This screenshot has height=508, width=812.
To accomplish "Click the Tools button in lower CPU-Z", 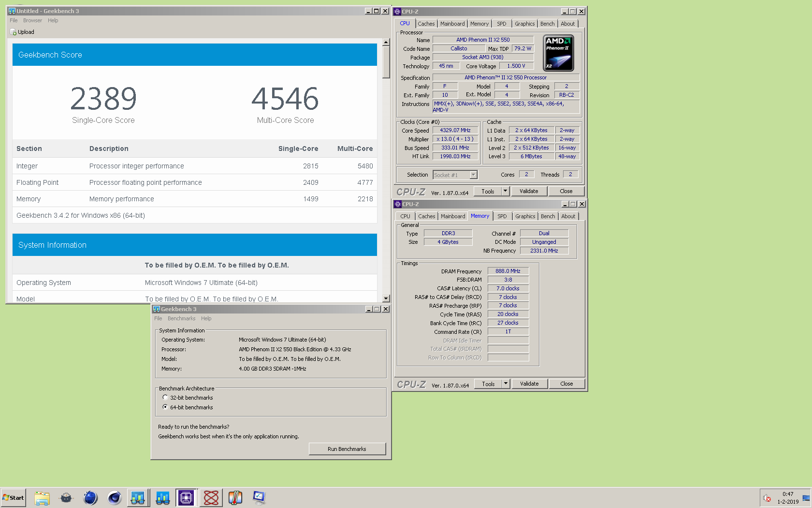I will [488, 384].
